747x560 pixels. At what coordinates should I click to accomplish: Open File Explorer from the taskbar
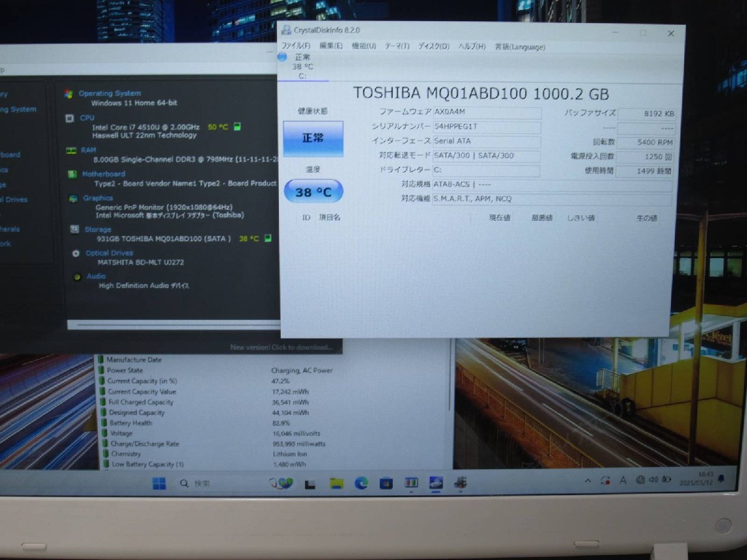(337, 483)
